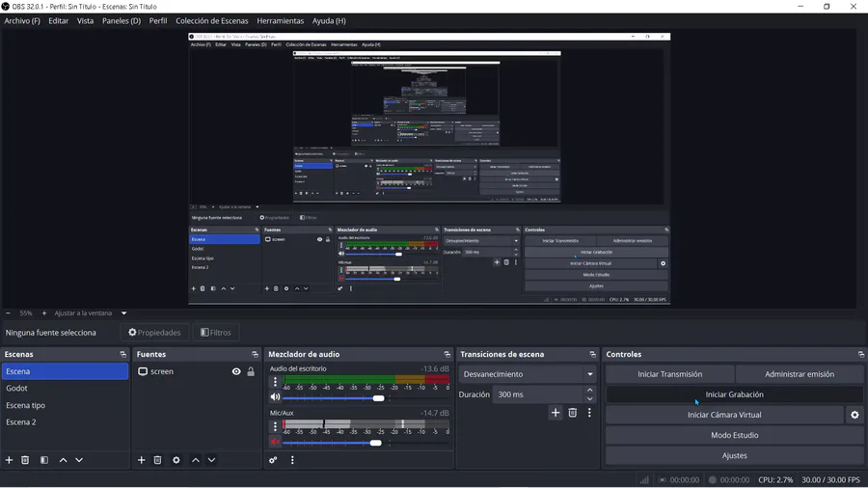Delete selected source with trash icon
Screen dimensions: 868x488
point(157,460)
